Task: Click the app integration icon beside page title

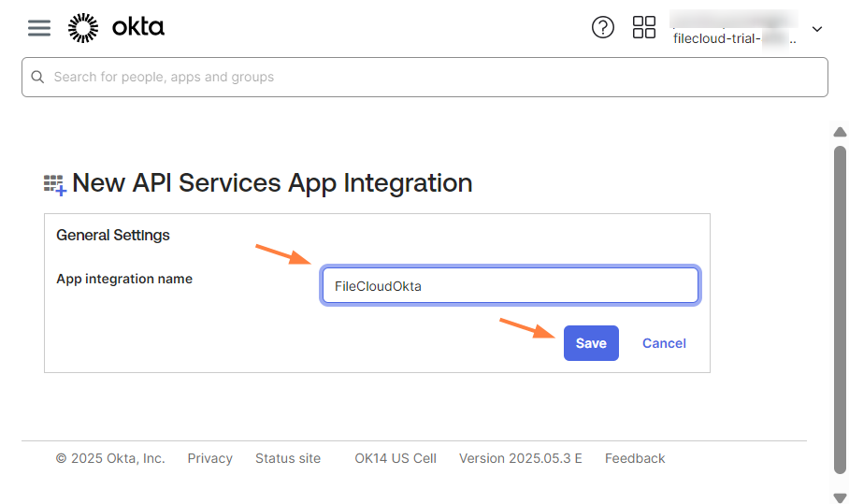Action: (x=55, y=184)
